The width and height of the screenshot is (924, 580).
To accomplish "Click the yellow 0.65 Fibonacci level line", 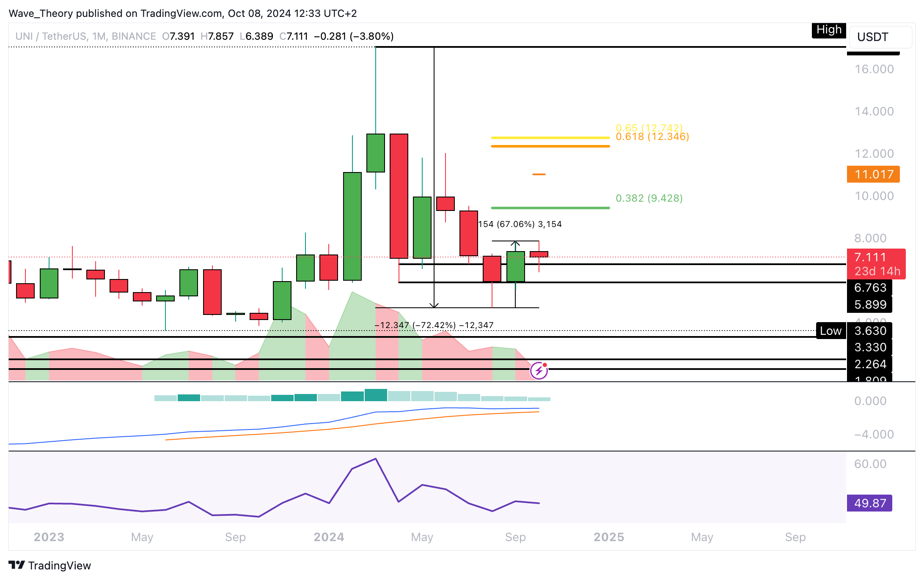I will point(550,138).
